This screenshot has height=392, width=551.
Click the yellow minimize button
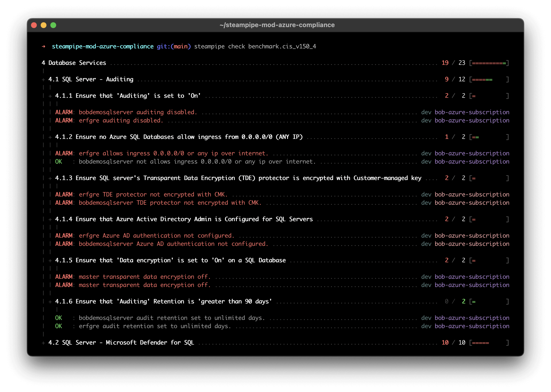point(44,25)
